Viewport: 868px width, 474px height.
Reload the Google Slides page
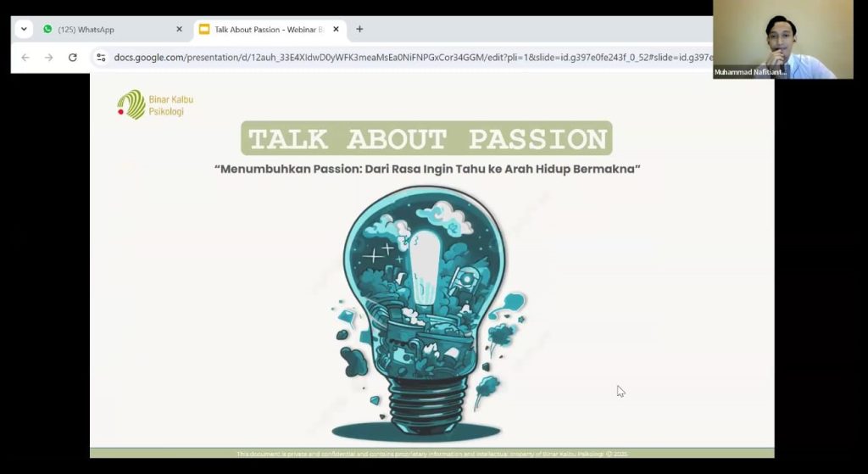(x=73, y=58)
